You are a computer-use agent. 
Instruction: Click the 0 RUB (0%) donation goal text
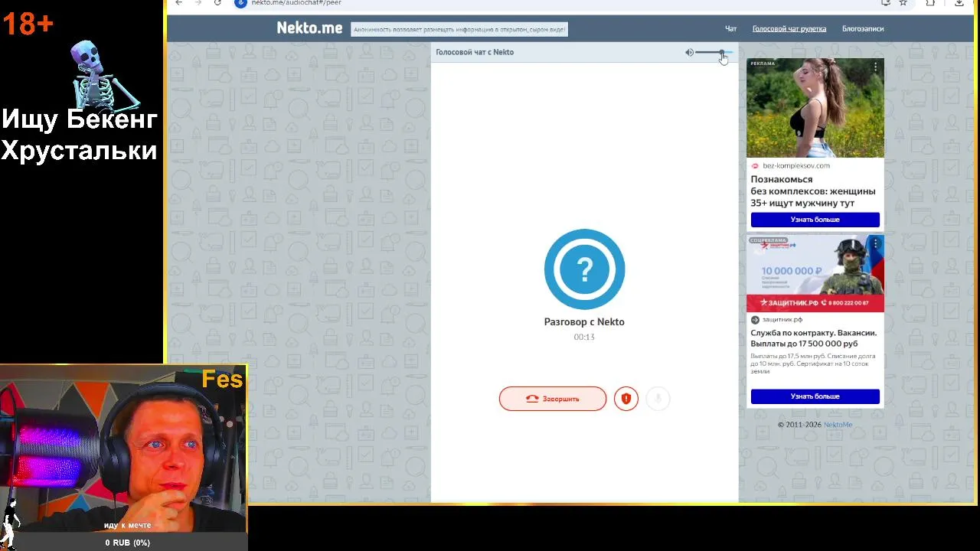(127, 543)
